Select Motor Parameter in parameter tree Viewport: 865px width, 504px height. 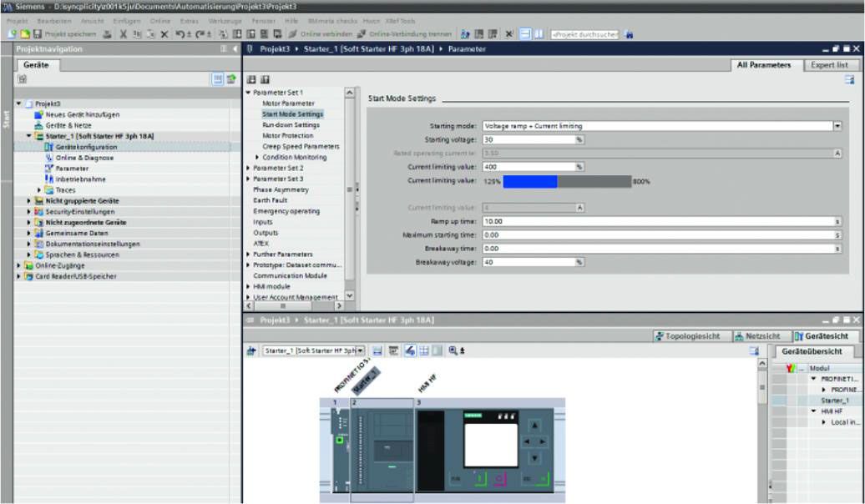[288, 103]
